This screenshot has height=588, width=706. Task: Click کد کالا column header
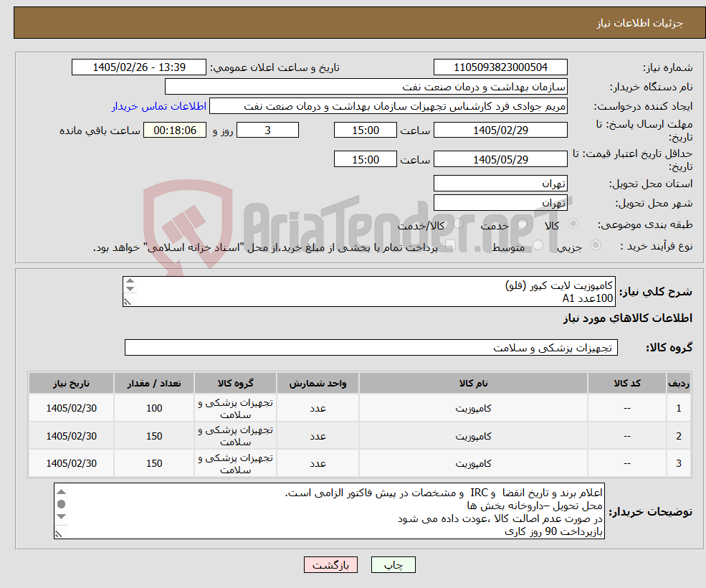click(627, 383)
